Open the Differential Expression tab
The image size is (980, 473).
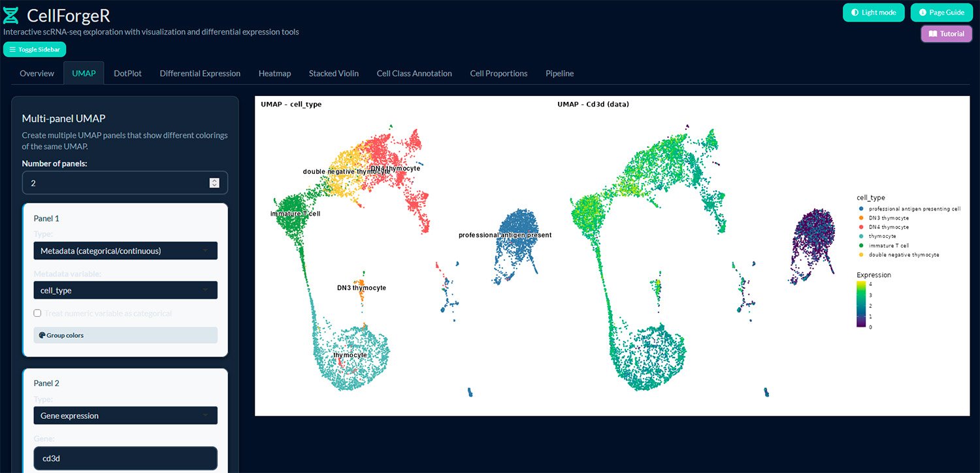coord(200,73)
